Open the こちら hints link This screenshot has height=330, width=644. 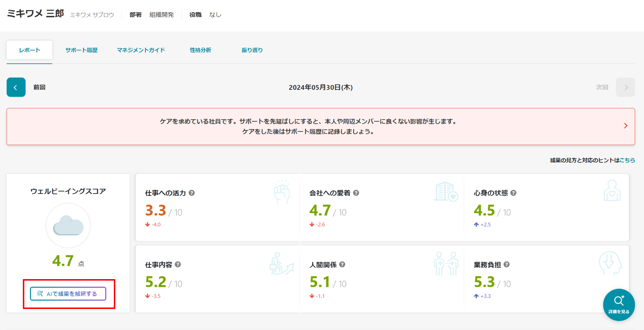[x=627, y=160]
